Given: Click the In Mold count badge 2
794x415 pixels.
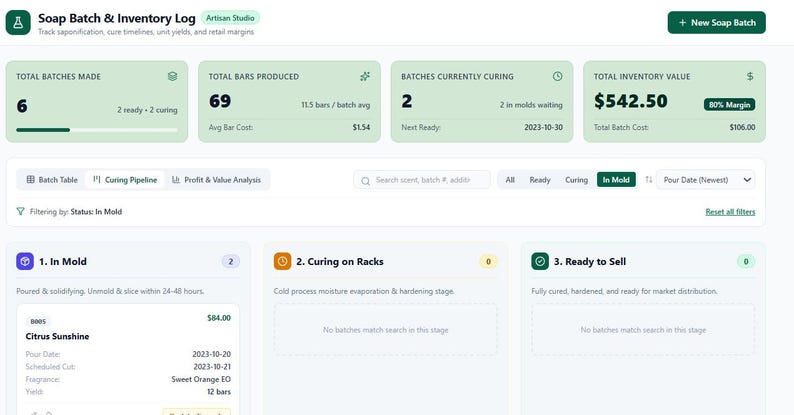Looking at the screenshot, I should click(x=231, y=262).
